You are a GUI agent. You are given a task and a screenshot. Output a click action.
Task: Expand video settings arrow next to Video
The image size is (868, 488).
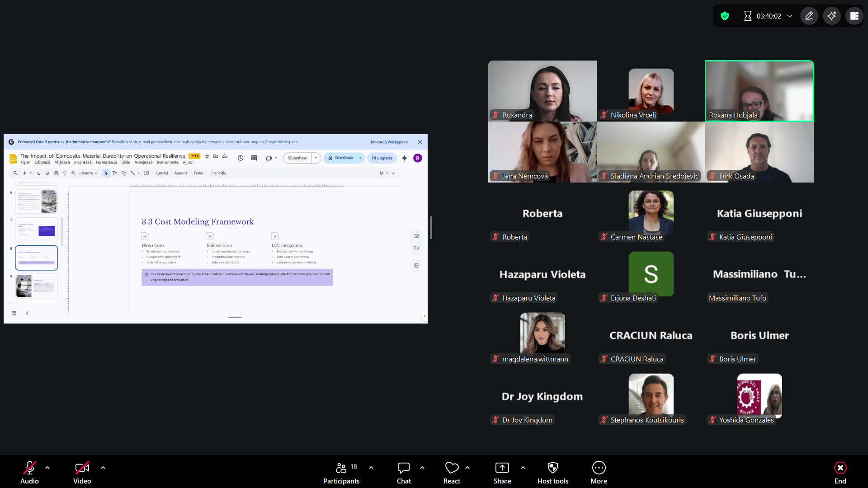(103, 468)
